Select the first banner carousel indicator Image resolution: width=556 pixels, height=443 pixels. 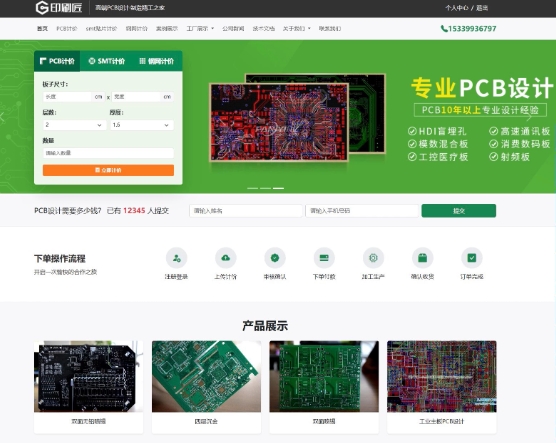[x=252, y=188]
